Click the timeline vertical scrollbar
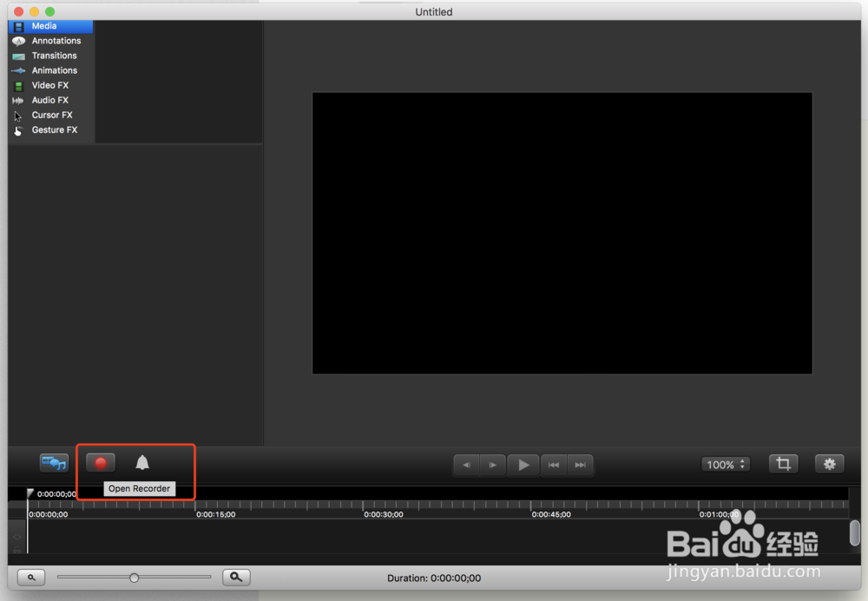 click(x=855, y=532)
